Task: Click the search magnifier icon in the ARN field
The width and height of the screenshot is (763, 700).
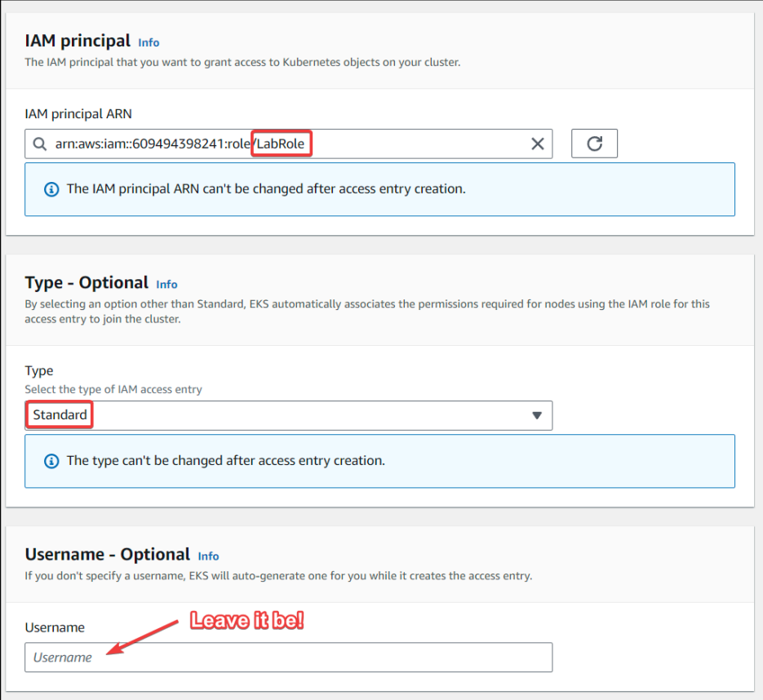Action: (x=39, y=144)
